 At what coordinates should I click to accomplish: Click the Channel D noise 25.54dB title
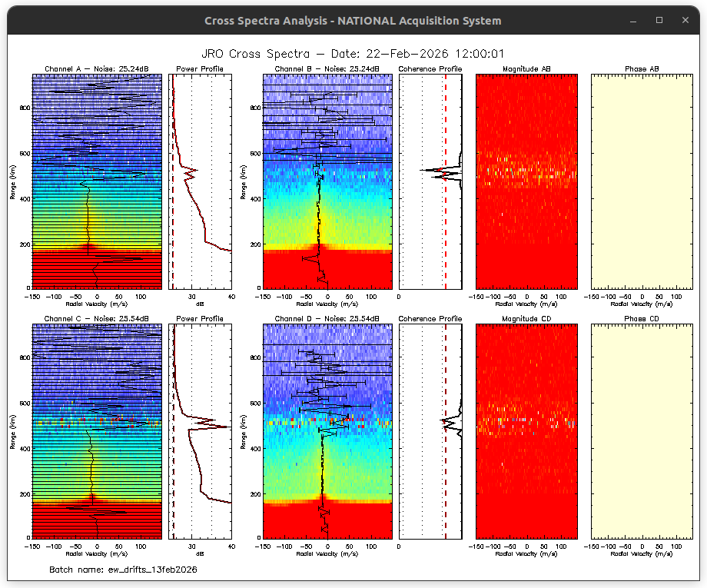pyautogui.click(x=327, y=318)
